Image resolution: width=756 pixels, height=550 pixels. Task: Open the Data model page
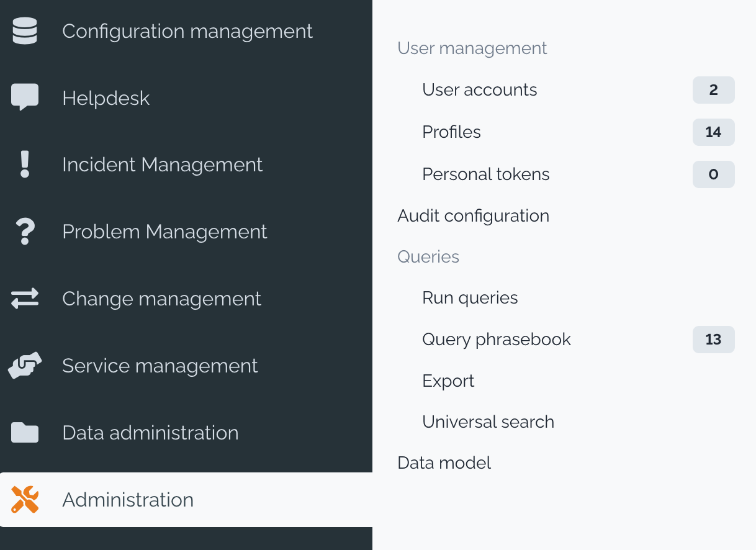444,462
